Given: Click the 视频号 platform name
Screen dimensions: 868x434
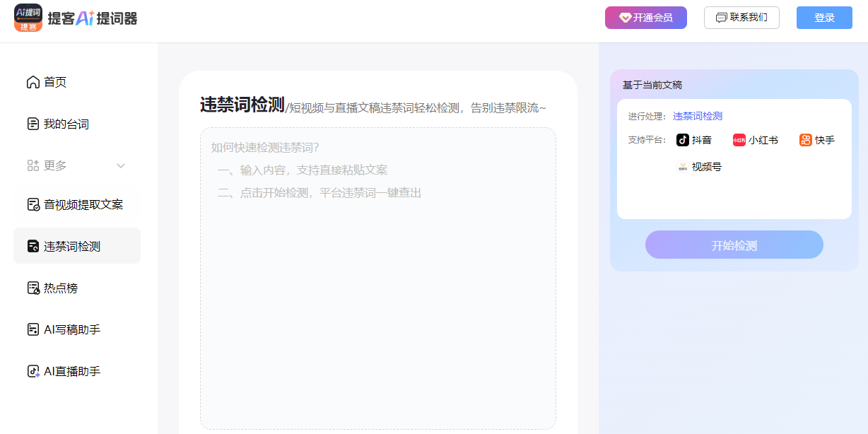Looking at the screenshot, I should [707, 167].
